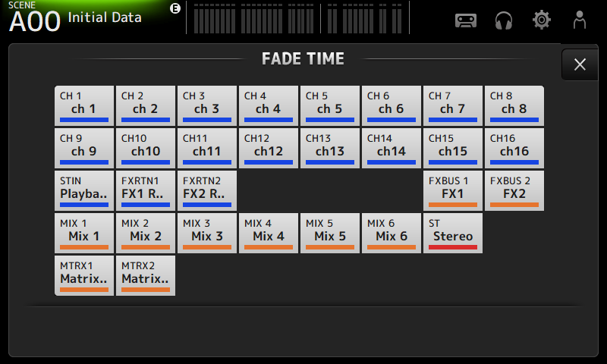Open the headphones monitor settings
Image resolution: width=607 pixels, height=364 pixels.
point(504,20)
